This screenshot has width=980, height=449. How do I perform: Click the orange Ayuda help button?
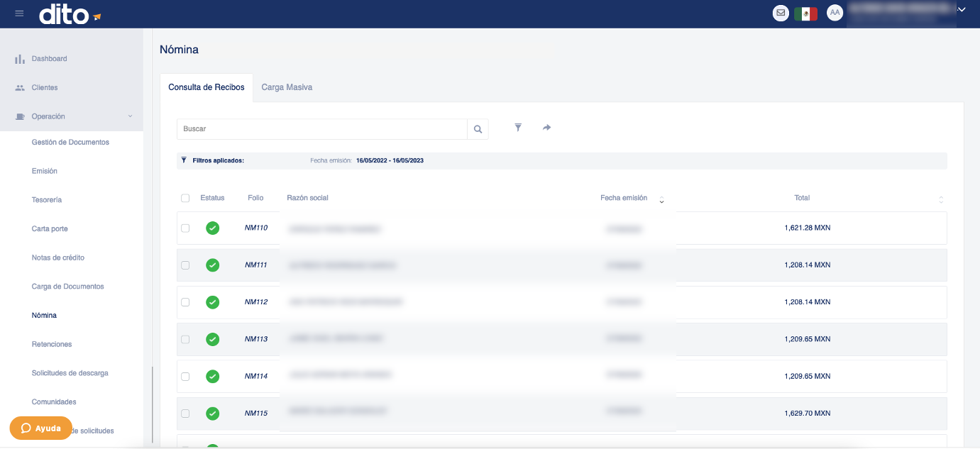(x=41, y=428)
